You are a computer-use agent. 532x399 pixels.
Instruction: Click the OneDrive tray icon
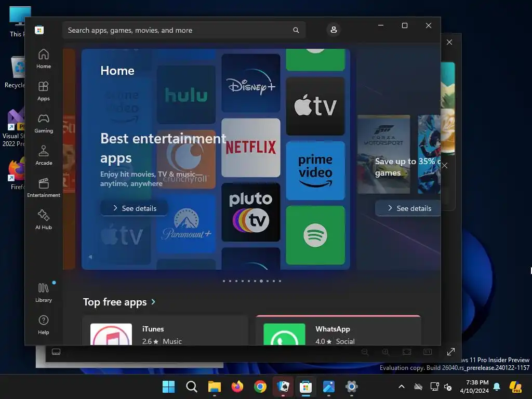(418, 387)
